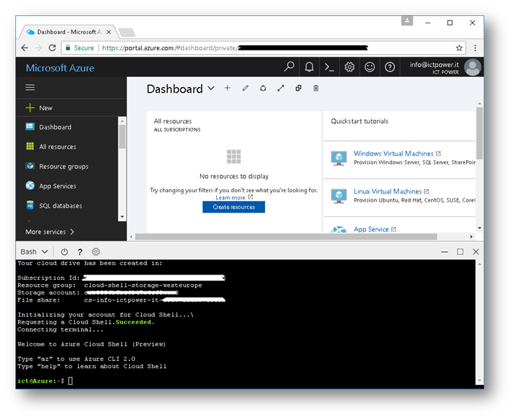Image resolution: width=515 pixels, height=420 pixels.
Task: Add a new dashboard with plus icon
Action: tap(227, 88)
